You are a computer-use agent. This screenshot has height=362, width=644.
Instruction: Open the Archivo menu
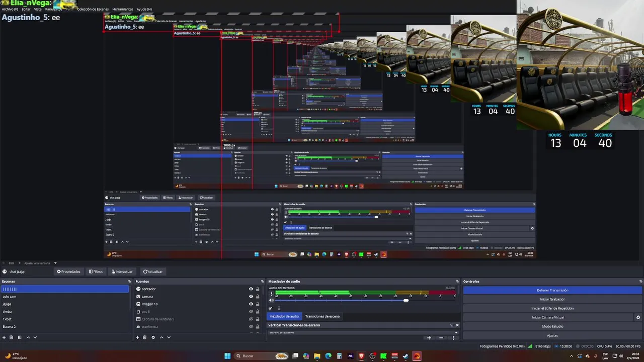tap(10, 9)
